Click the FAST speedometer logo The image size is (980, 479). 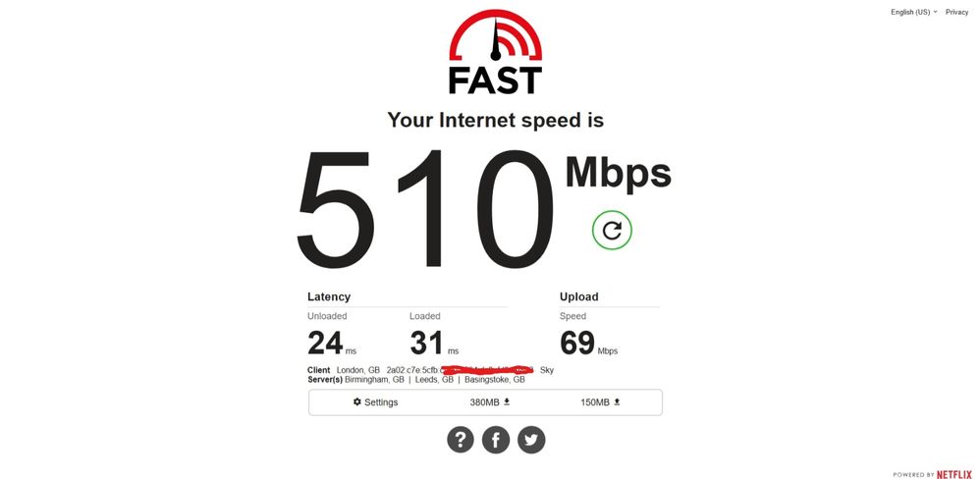pyautogui.click(x=496, y=52)
